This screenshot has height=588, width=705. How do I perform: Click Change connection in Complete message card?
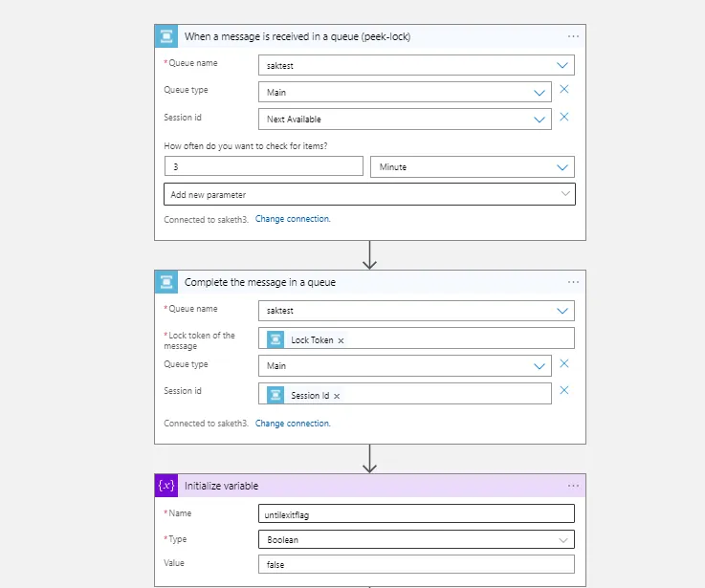293,424
